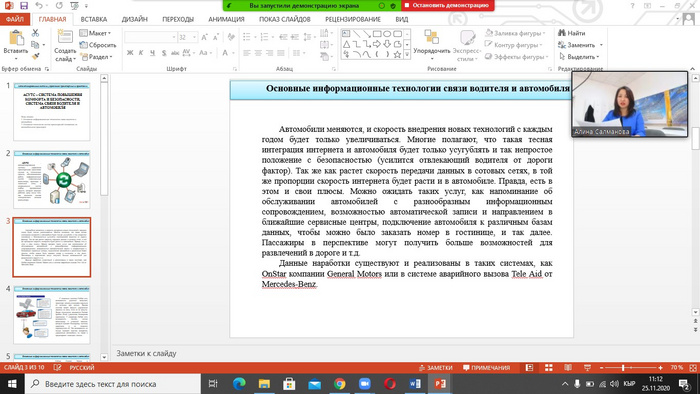The width and height of the screenshot is (700, 394).
Task: Open the АНИМАЦИЯ ribbon tab
Action: (226, 19)
